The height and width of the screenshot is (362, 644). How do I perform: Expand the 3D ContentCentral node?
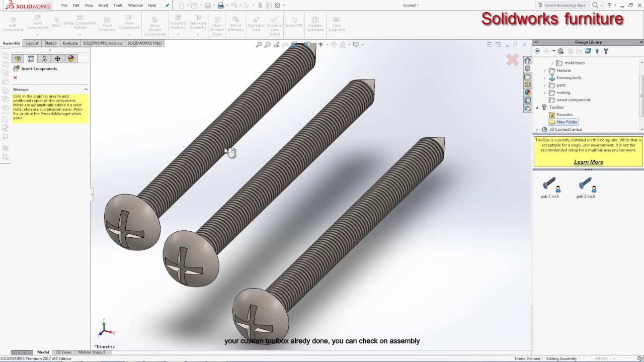(x=537, y=129)
